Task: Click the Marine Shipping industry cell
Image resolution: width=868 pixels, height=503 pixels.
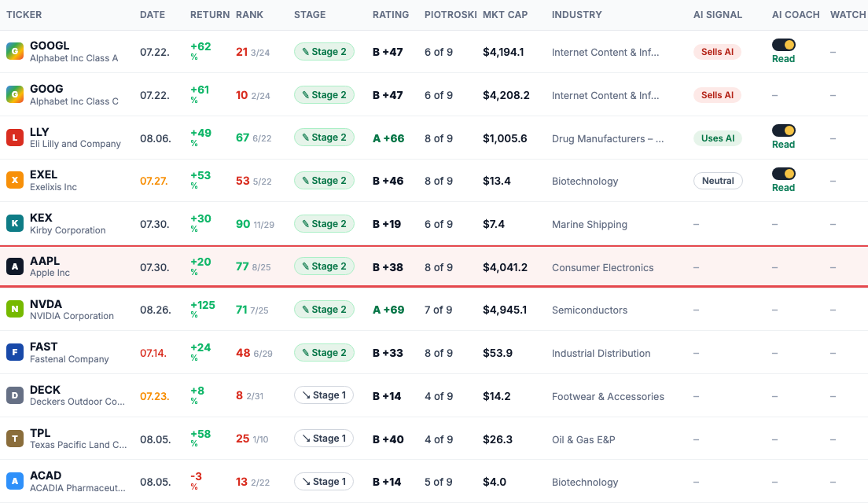Action: (590, 224)
